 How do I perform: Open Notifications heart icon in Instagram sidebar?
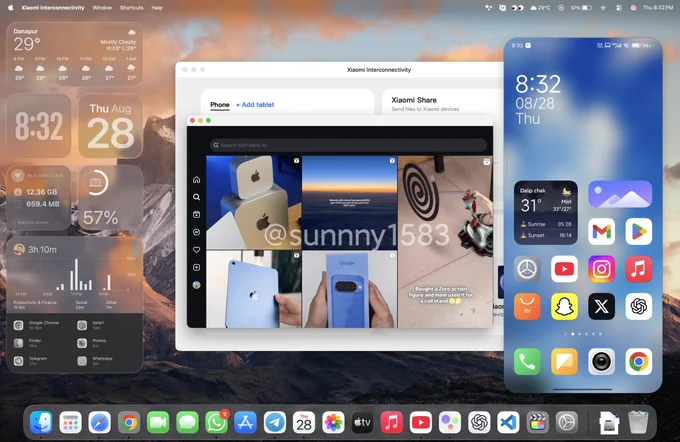pyautogui.click(x=196, y=250)
